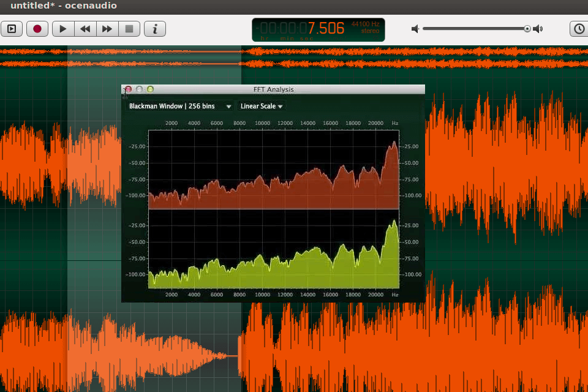Stop playback with the square stop button
Viewport: 588px width, 392px height.
[129, 29]
